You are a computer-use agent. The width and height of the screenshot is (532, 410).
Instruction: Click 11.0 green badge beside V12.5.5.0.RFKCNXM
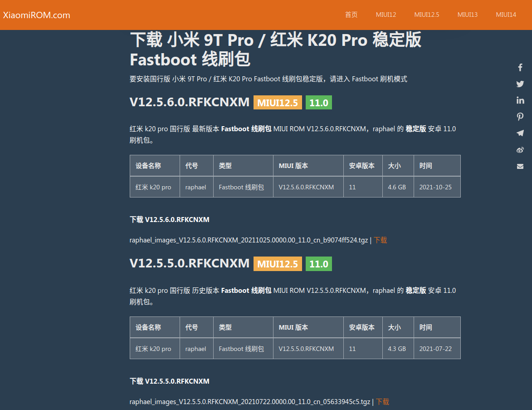coord(318,264)
